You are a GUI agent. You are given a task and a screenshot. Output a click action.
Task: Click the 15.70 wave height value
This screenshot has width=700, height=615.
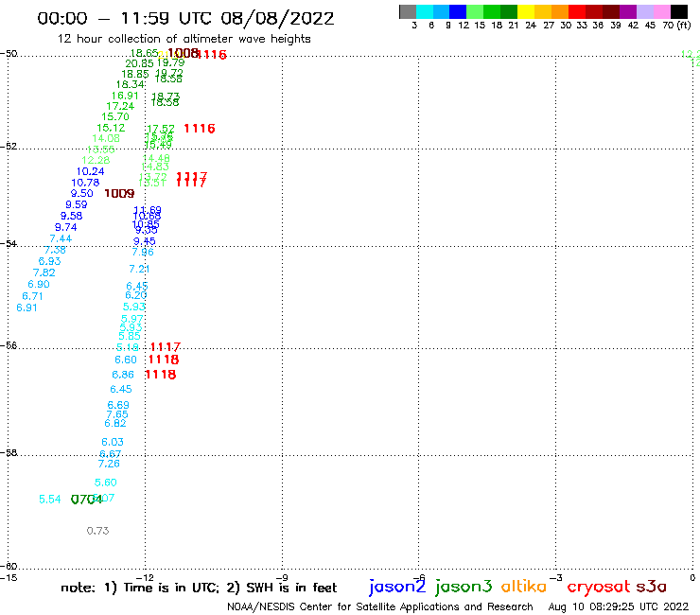click(114, 117)
